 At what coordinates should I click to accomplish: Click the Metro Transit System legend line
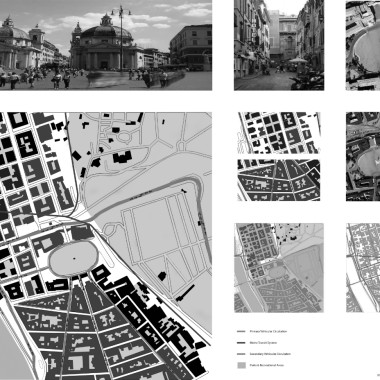coord(241,343)
